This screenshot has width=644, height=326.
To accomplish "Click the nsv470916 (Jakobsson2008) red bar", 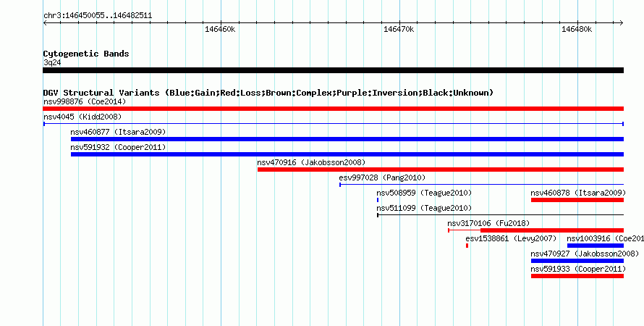I will coord(440,170).
